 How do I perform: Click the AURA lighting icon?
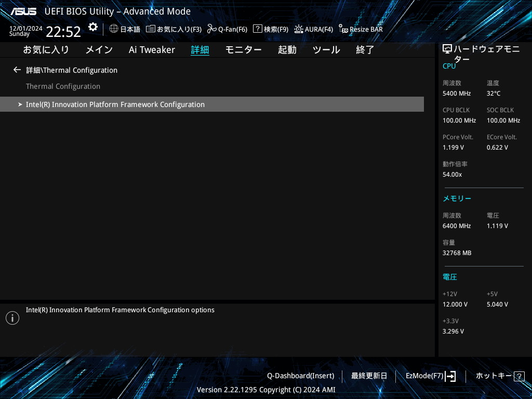tap(299, 29)
